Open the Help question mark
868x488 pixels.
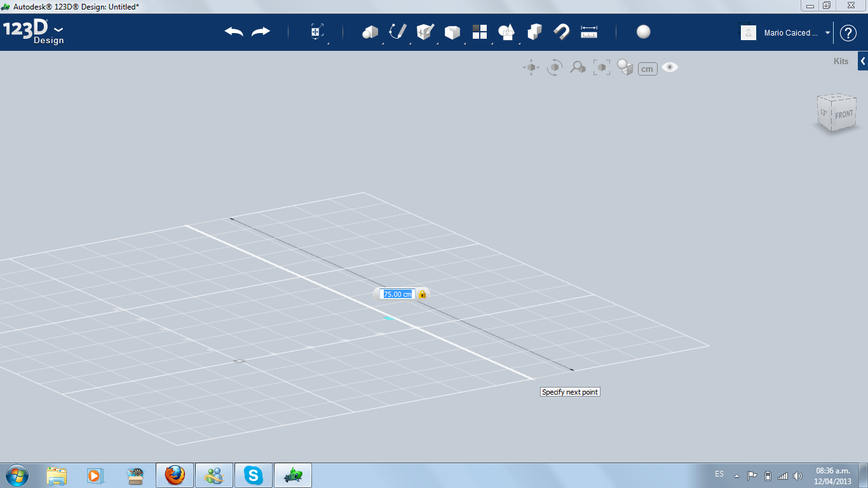848,33
